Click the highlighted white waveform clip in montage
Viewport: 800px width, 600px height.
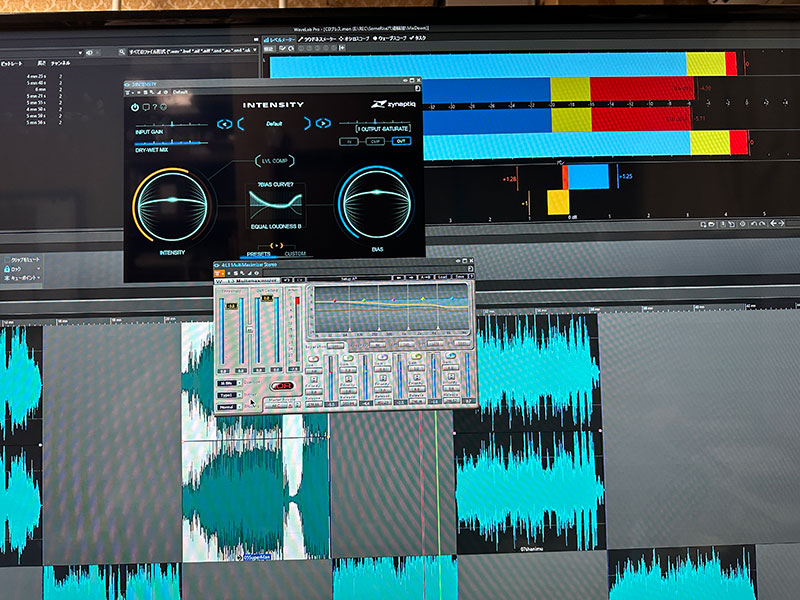coord(255,485)
